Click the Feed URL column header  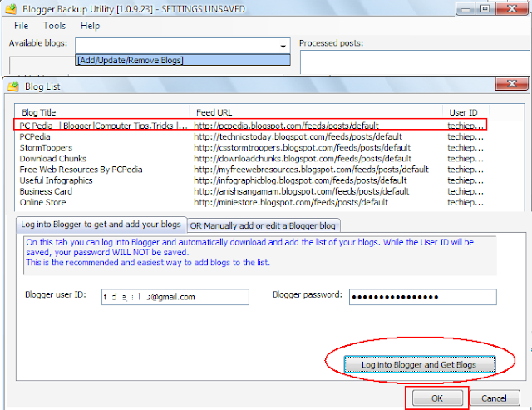tap(316, 112)
